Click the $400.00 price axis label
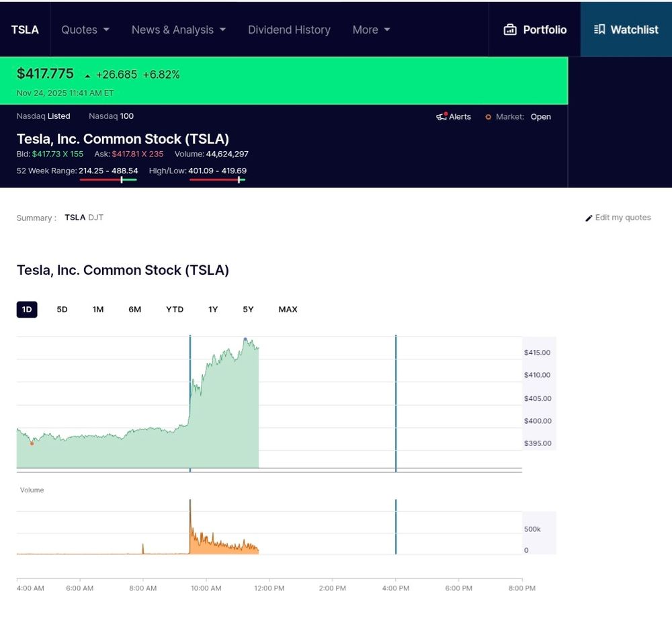672x620 pixels. (x=538, y=421)
